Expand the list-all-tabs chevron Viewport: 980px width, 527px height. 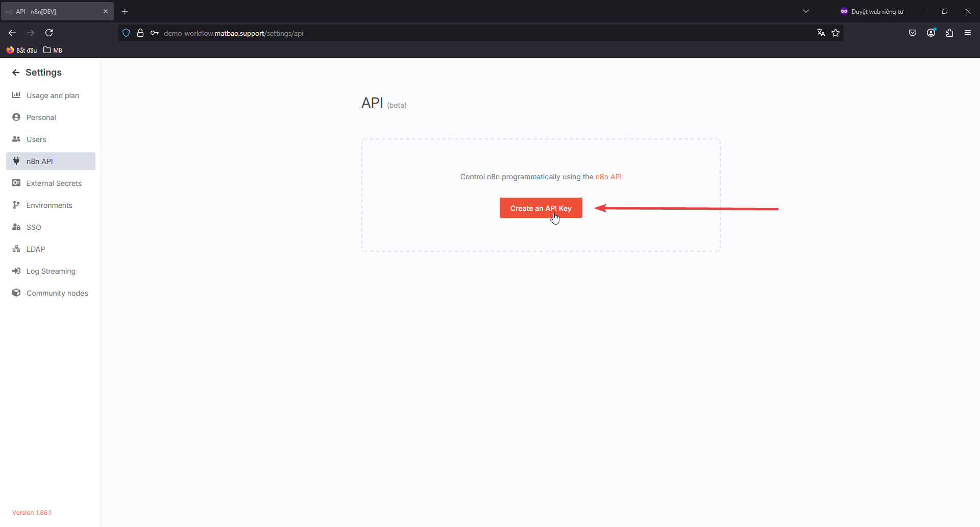pyautogui.click(x=806, y=11)
